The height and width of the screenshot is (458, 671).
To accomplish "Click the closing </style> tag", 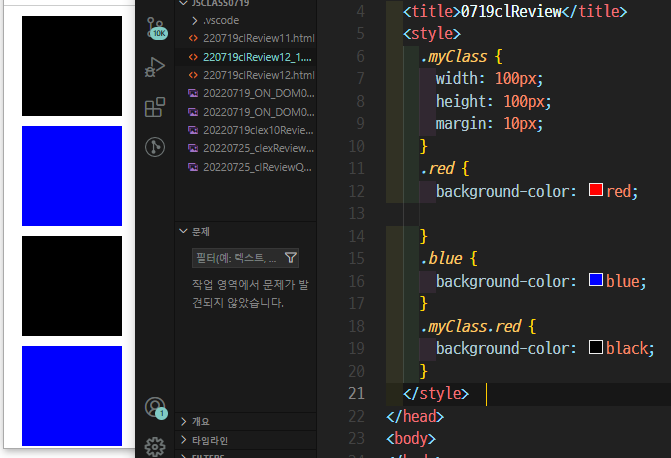I will click(436, 393).
